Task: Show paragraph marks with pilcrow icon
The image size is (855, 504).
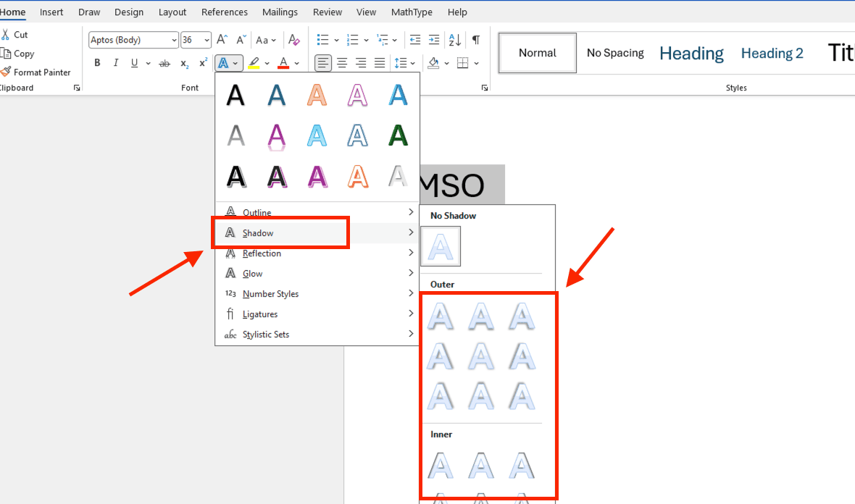Action: pos(476,40)
